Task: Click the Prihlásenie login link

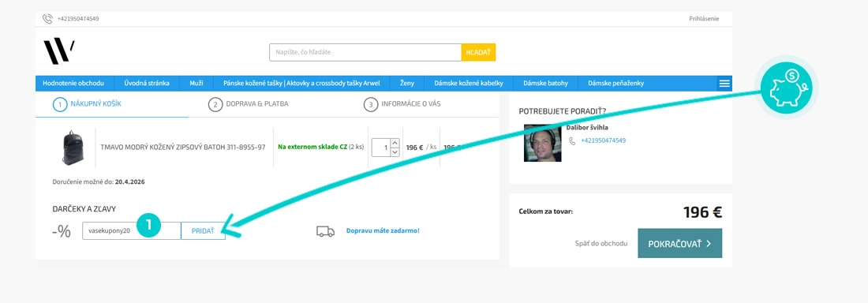Action: (704, 19)
